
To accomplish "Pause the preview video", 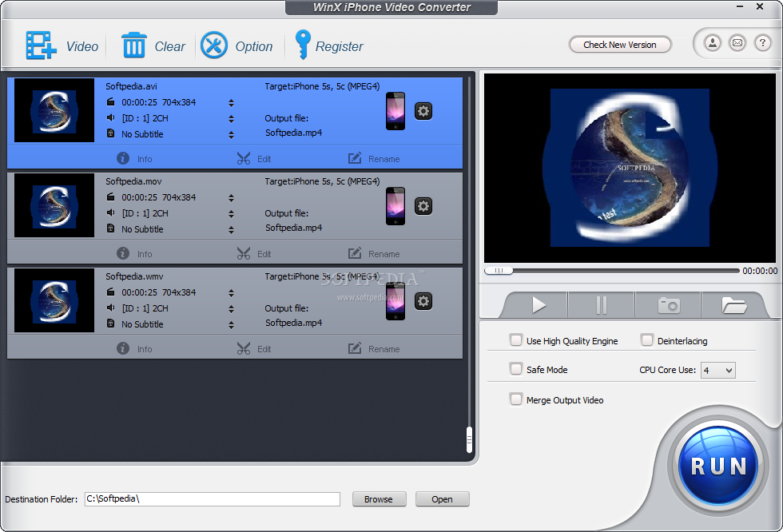I will (x=601, y=305).
